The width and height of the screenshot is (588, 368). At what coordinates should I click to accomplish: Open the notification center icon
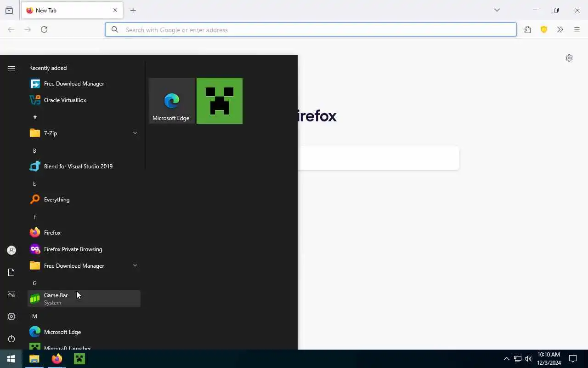pyautogui.click(x=573, y=359)
